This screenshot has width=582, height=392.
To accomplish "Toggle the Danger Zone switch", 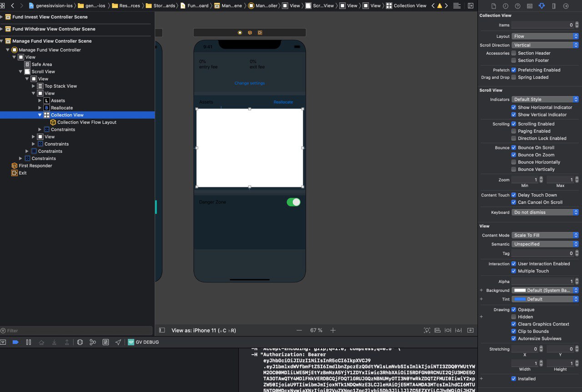I will [293, 202].
